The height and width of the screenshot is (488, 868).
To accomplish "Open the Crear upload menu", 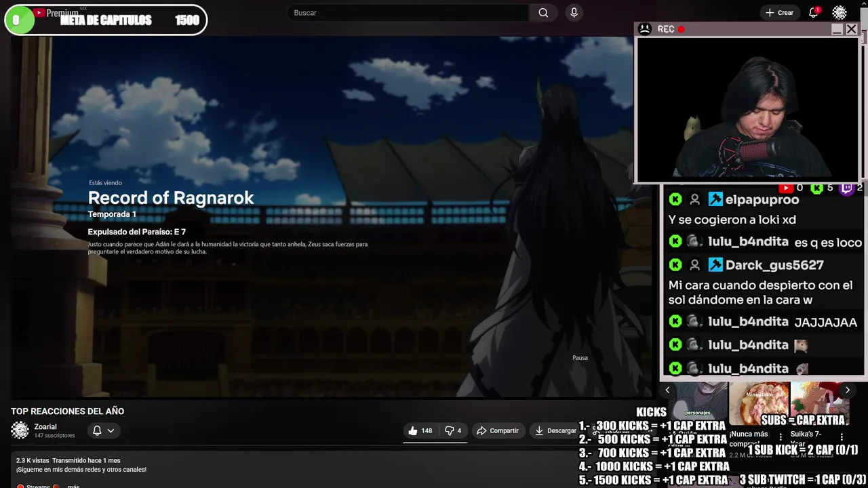I will tap(779, 13).
